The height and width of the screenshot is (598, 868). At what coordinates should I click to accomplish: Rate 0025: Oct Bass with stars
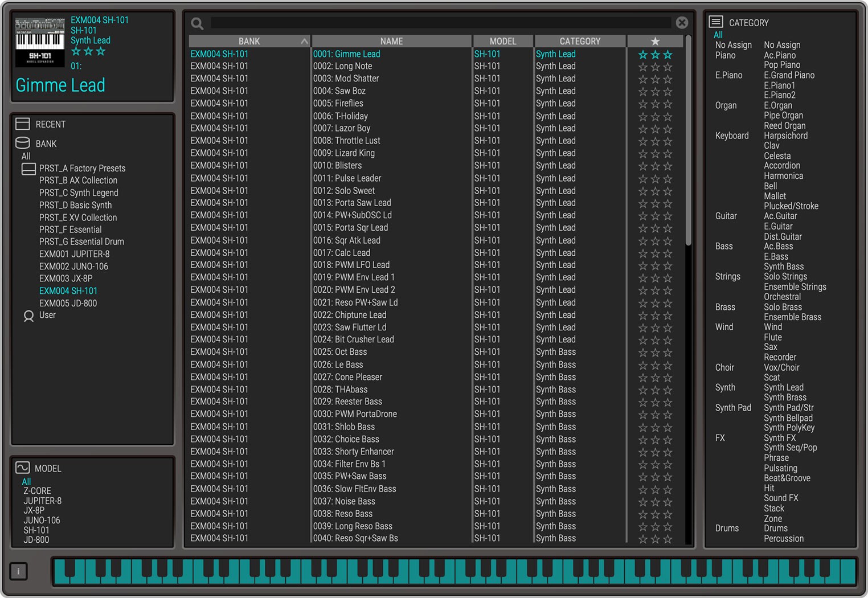tap(655, 353)
